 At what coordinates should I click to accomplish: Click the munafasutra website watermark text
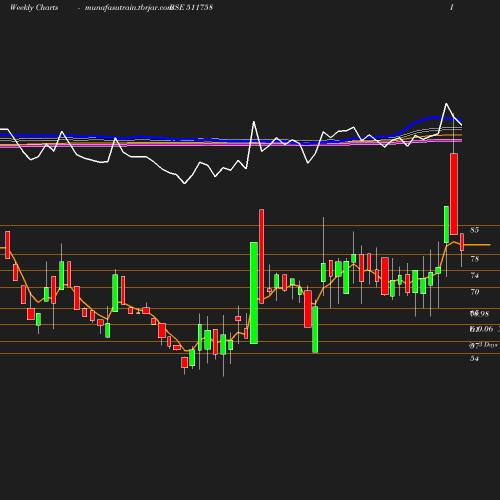[x=128, y=8]
